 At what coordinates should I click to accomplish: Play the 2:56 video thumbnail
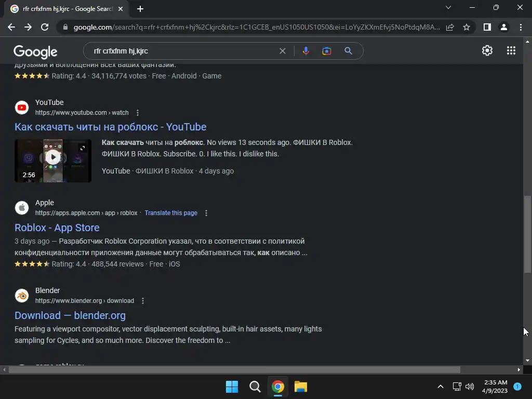53,161
